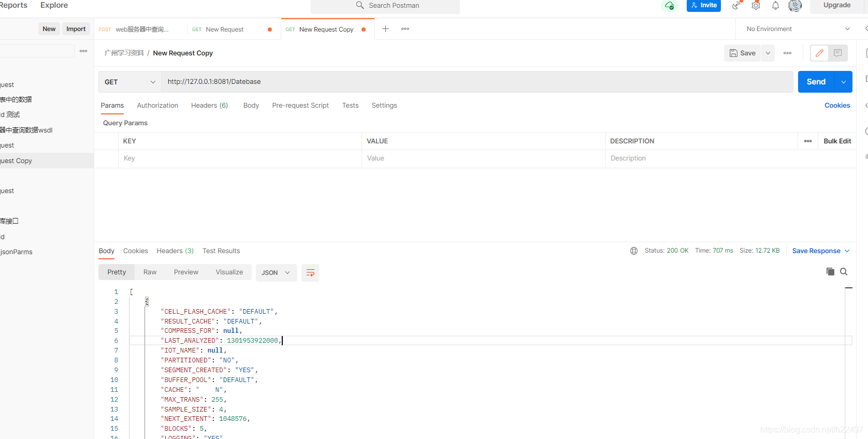The width and height of the screenshot is (868, 439).
Task: Click the 广州学习资料 breadcrumb
Action: tap(124, 53)
